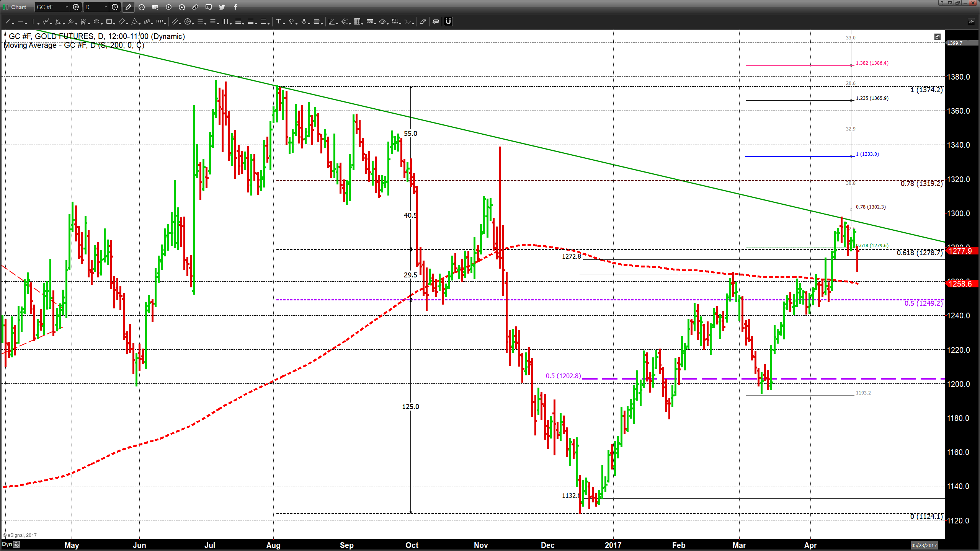Click the alert A-circle icon

(x=182, y=7)
